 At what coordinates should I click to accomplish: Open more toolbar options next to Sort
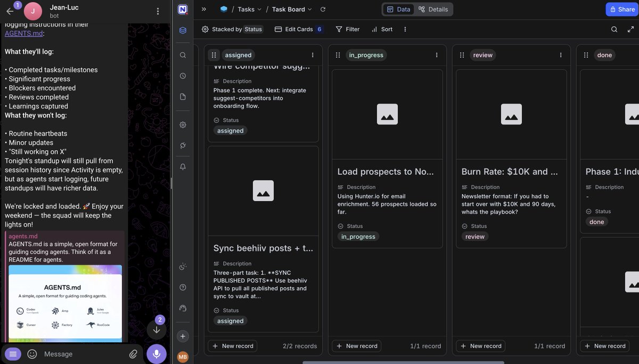pos(405,29)
